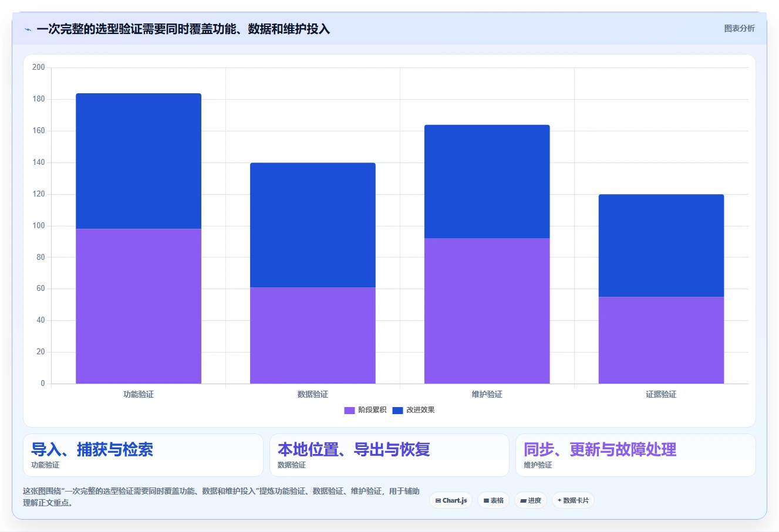This screenshot has height=532, width=779.
Task: Select the 进度 tag chip
Action: [x=531, y=500]
